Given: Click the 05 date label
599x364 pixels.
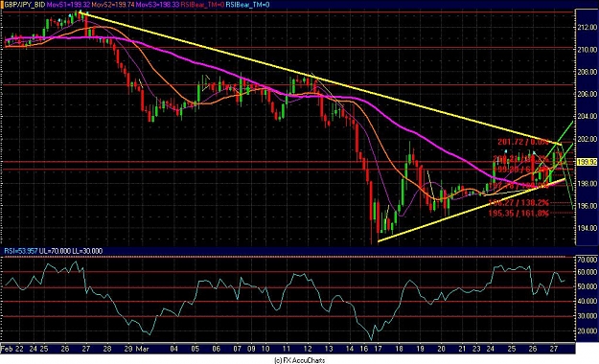Looking at the screenshot, I should (196, 349).
